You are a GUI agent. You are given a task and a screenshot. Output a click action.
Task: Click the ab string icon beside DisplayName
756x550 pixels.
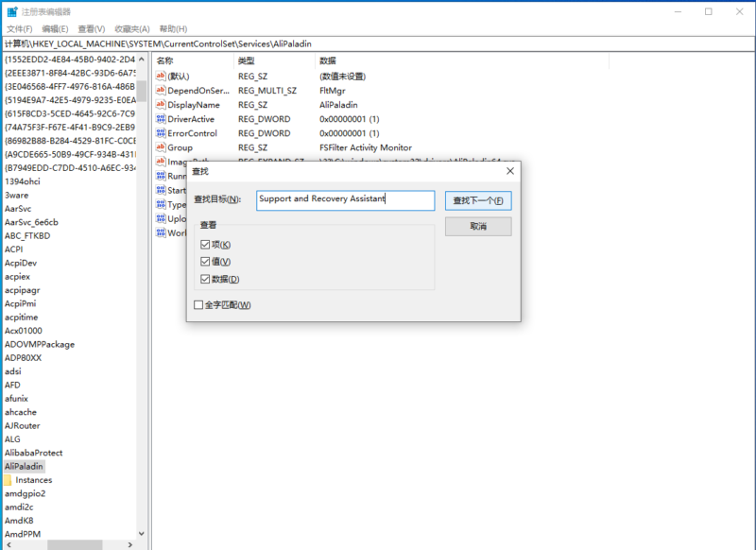pyautogui.click(x=163, y=105)
